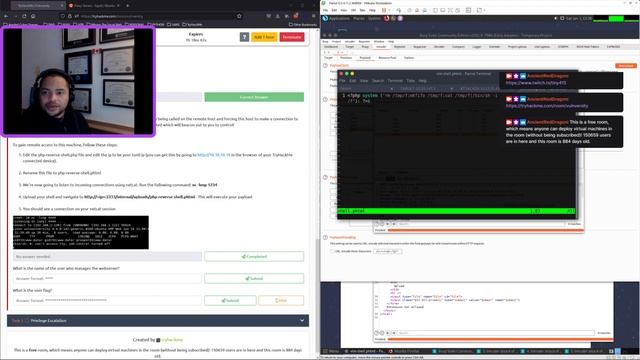Click the netcat terminal screenshot image

[81, 232]
